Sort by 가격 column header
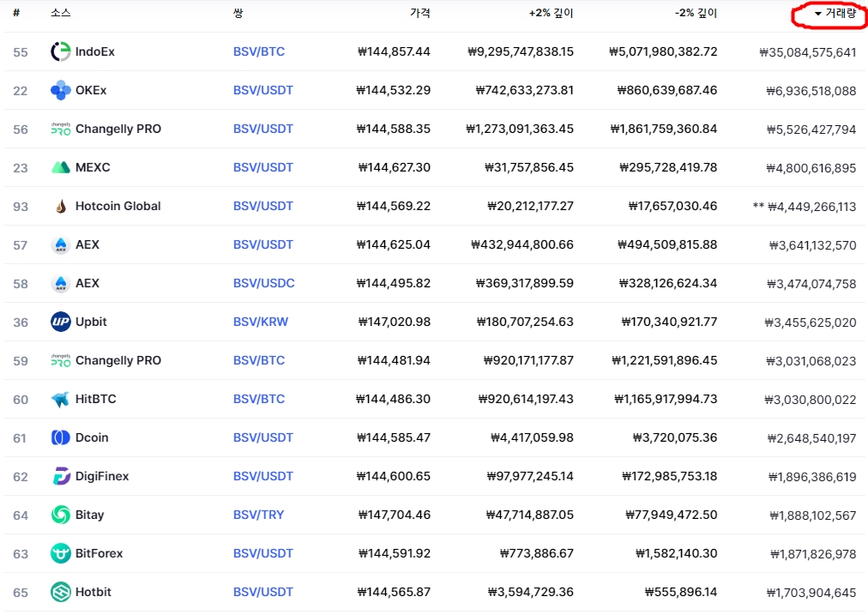The image size is (868, 615). (420, 13)
